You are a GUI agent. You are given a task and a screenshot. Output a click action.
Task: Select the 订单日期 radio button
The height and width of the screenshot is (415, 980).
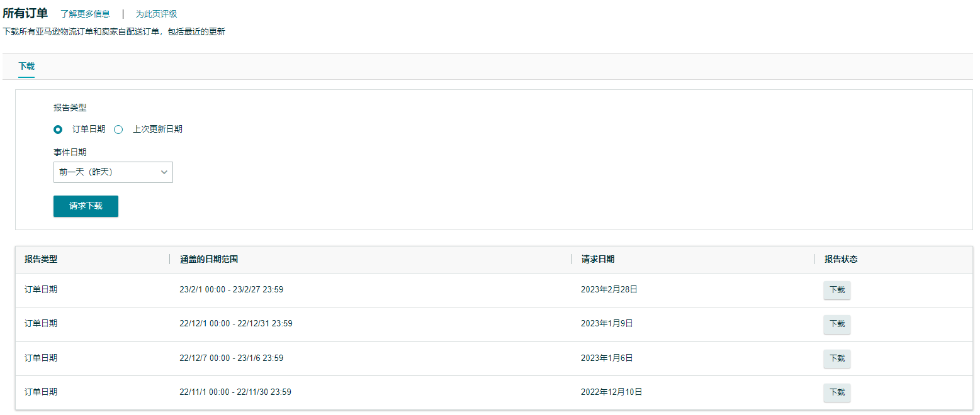(x=59, y=130)
